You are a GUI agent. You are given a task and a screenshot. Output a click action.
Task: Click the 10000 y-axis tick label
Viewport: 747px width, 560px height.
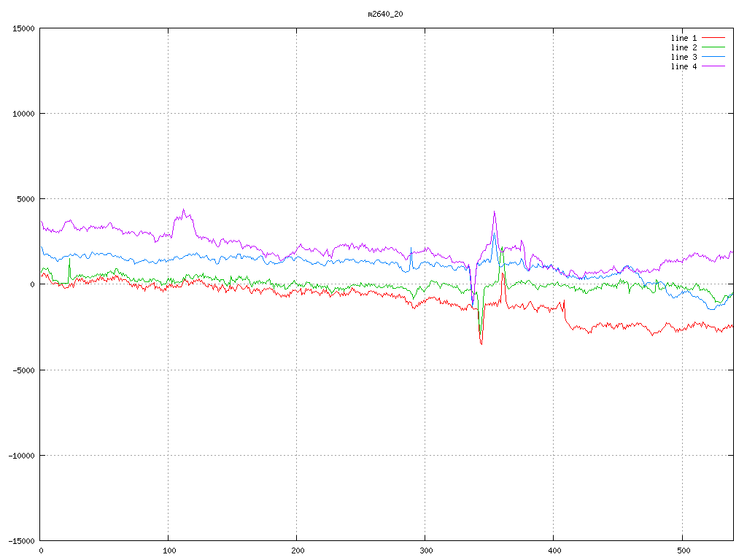click(23, 114)
